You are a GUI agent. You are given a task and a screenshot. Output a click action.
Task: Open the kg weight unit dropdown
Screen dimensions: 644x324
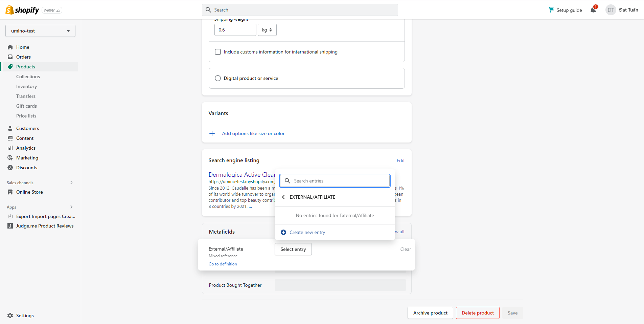[267, 30]
